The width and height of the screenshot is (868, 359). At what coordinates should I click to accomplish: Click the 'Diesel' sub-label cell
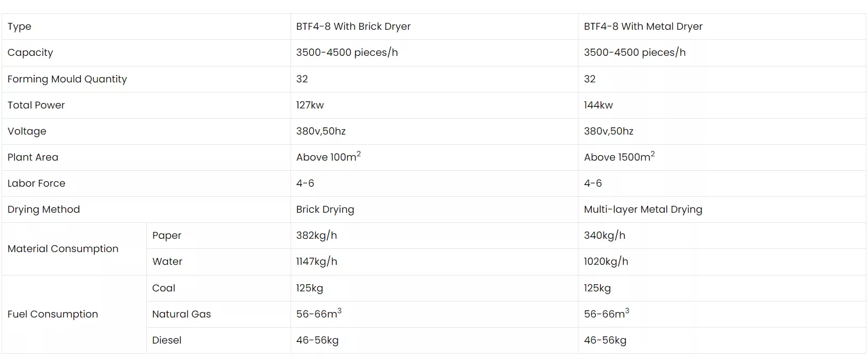coord(167,340)
